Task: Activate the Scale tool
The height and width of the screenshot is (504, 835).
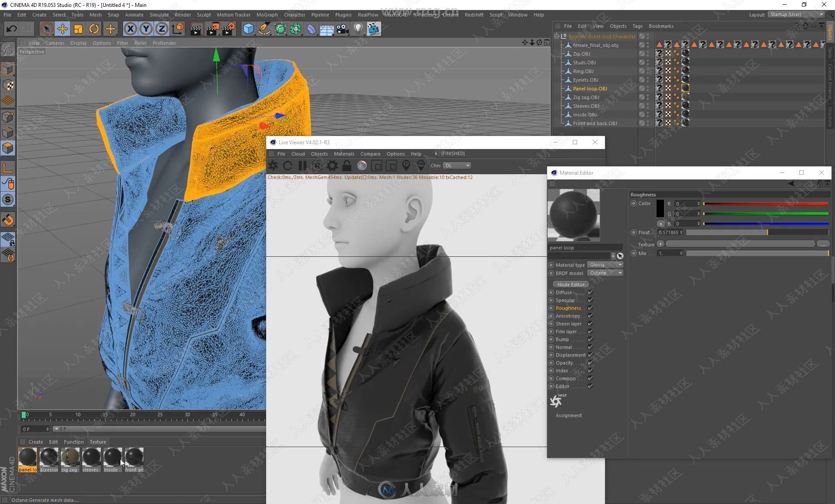Action: click(78, 29)
